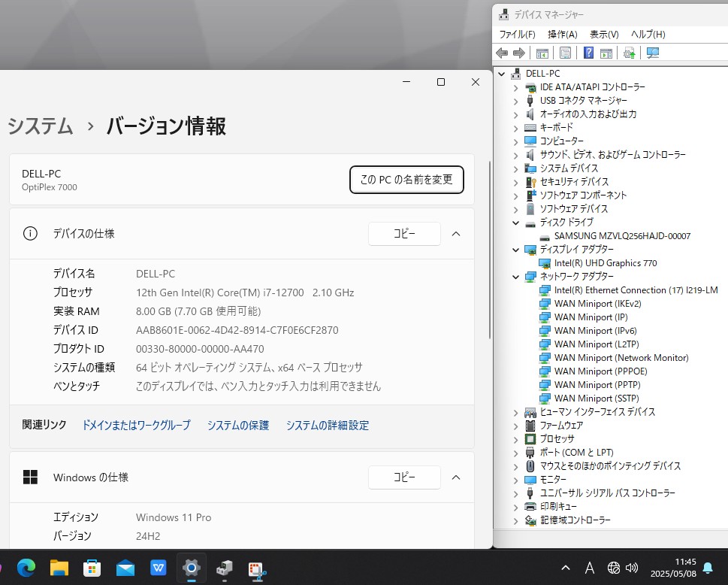Collapse the DELL-PC root node in Device Manager

pos(501,74)
